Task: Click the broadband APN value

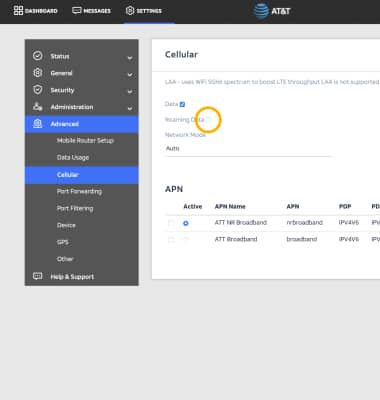Action: pos(302,239)
